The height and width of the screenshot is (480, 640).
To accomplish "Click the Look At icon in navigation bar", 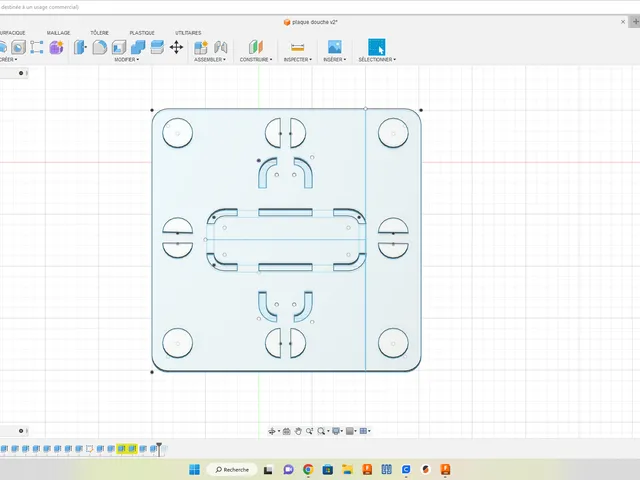I will [x=287, y=431].
